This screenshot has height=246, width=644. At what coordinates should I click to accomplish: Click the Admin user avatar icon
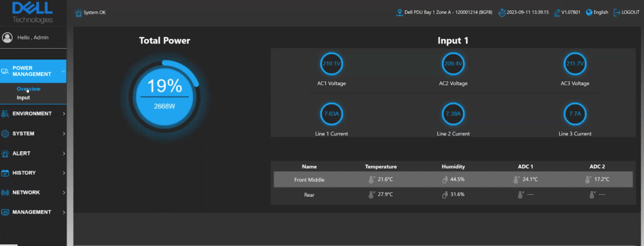(7, 37)
